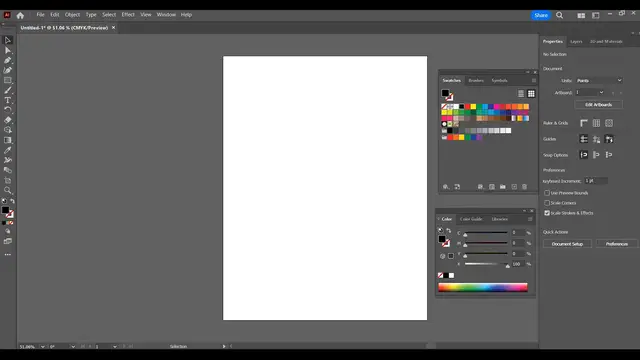This screenshot has width=640, height=360.
Task: Toggle smart guides icon
Action: (609, 139)
